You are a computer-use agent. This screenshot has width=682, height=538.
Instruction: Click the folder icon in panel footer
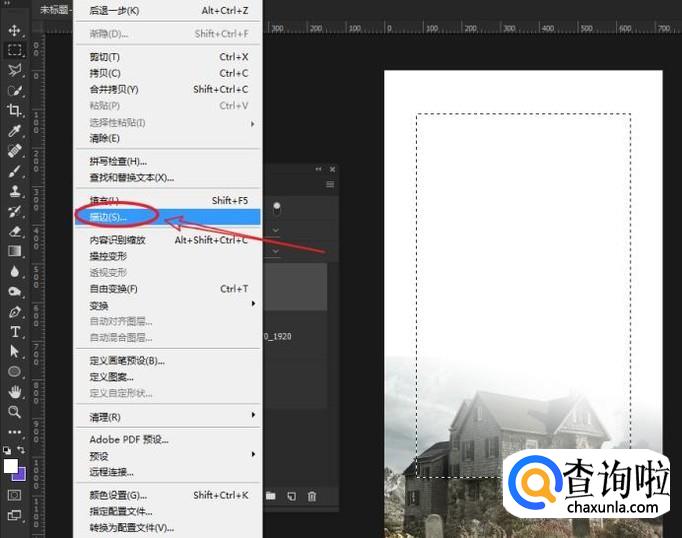(x=271, y=496)
